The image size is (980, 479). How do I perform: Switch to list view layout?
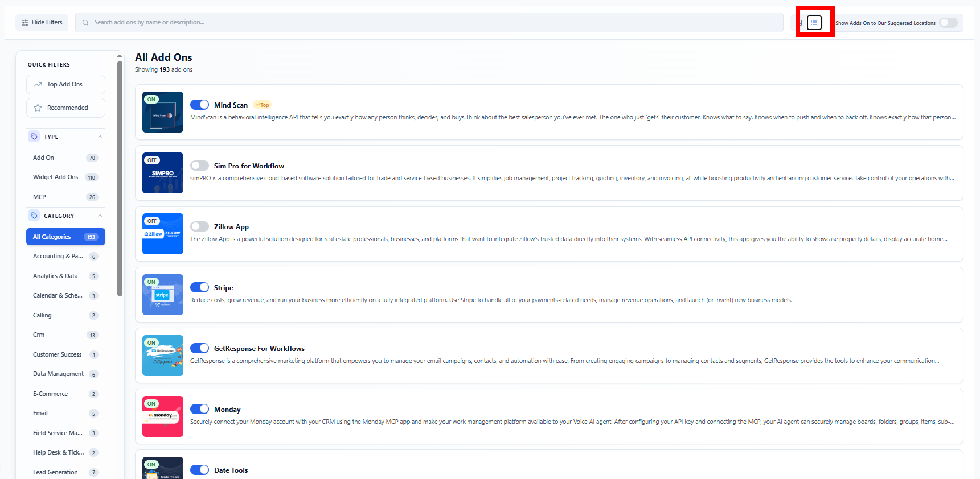coord(814,23)
